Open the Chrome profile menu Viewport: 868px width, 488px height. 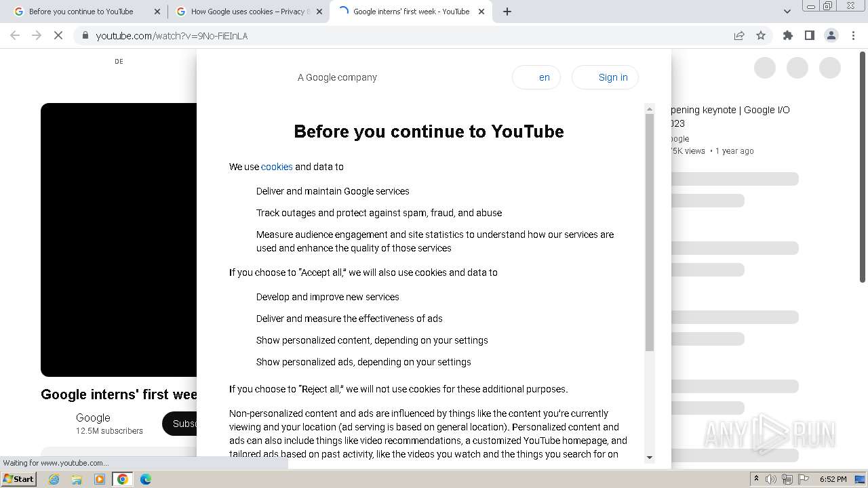pyautogui.click(x=831, y=36)
